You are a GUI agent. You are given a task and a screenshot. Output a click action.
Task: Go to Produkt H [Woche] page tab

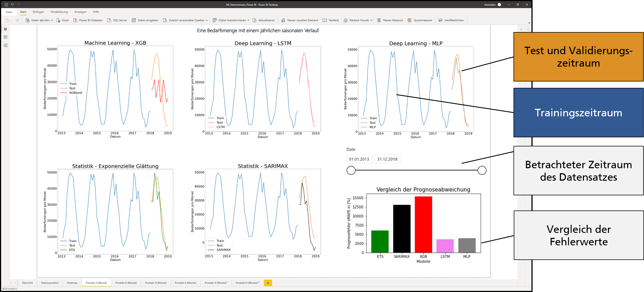(248, 283)
